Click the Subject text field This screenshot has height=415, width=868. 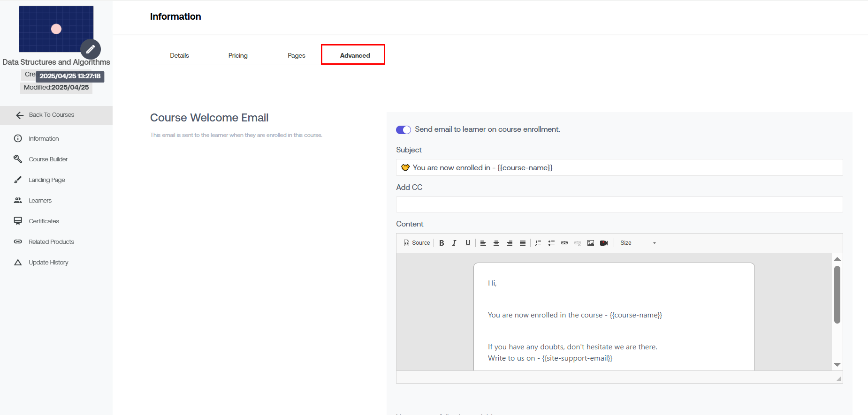point(619,168)
